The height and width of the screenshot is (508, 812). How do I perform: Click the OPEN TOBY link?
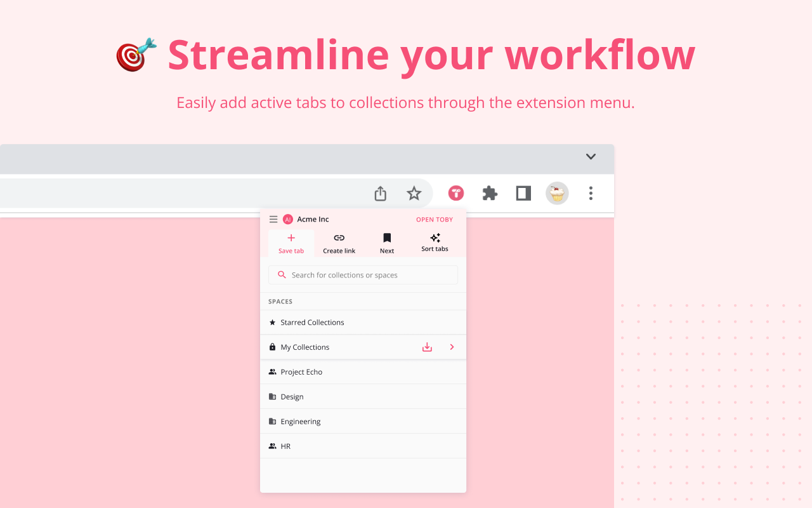[434, 219]
